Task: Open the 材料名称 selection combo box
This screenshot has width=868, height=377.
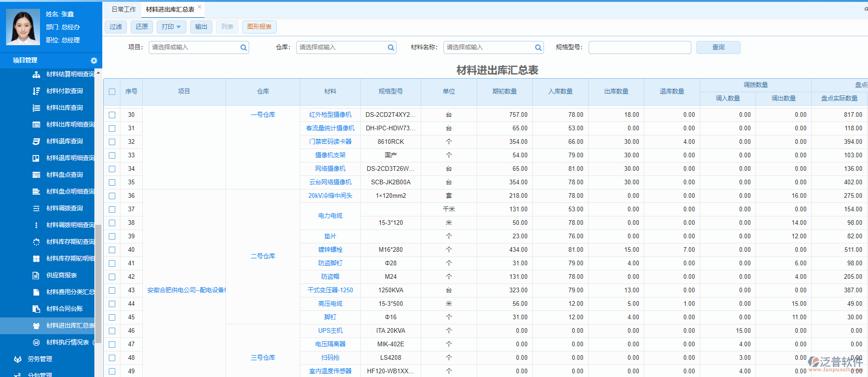Action: pyautogui.click(x=494, y=47)
